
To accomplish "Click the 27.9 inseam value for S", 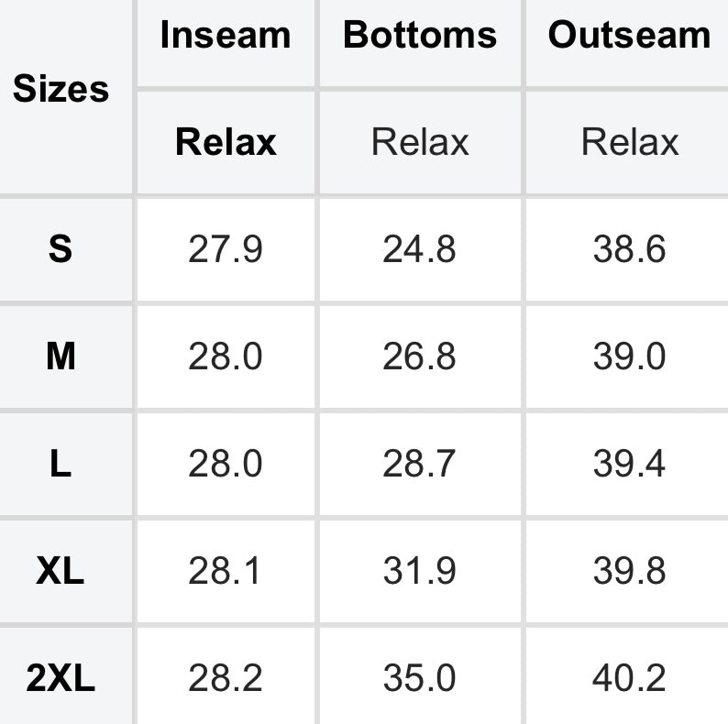I will [226, 249].
